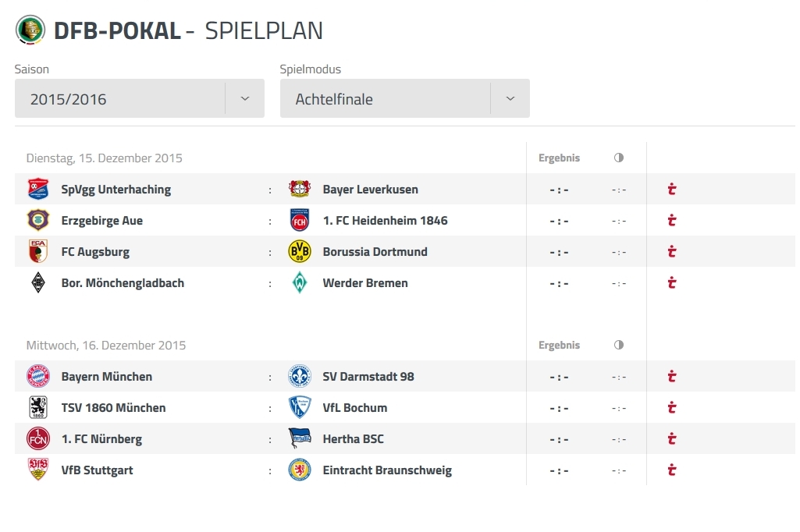Viewport: 800px width, 532px height.
Task: Open the ticket icon for Unterhaching match
Action: pyautogui.click(x=672, y=190)
